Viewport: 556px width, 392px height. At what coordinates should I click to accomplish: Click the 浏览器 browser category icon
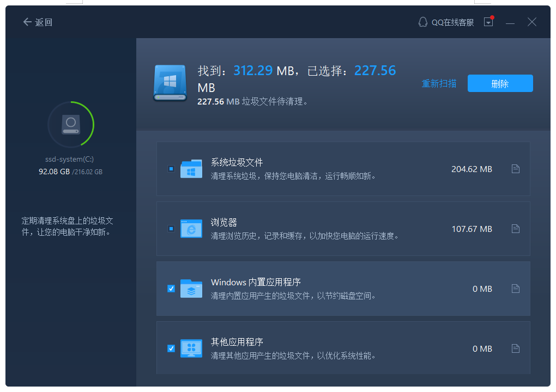pyautogui.click(x=191, y=229)
